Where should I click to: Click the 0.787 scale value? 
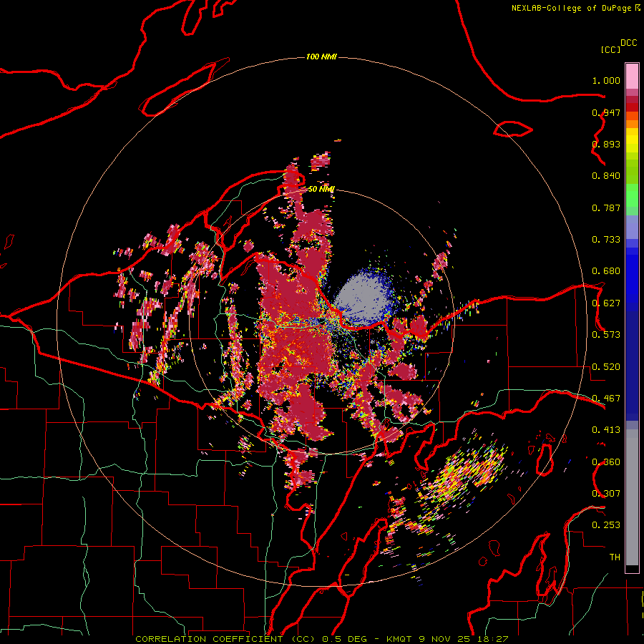click(x=606, y=208)
